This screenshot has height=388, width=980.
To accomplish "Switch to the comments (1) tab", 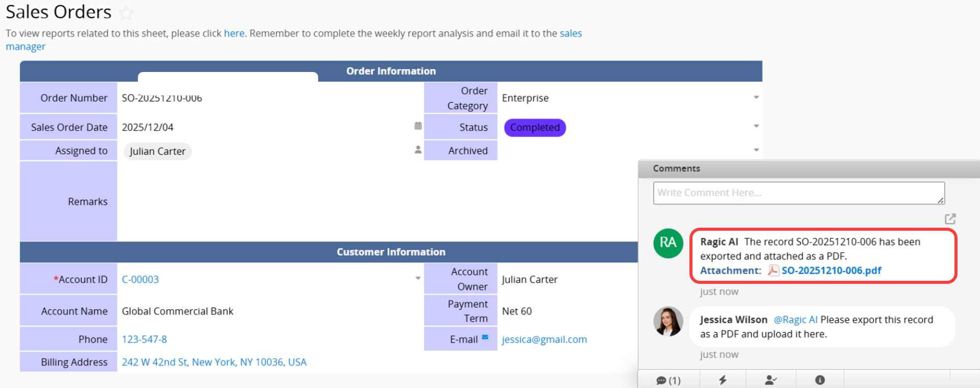I will point(668,380).
